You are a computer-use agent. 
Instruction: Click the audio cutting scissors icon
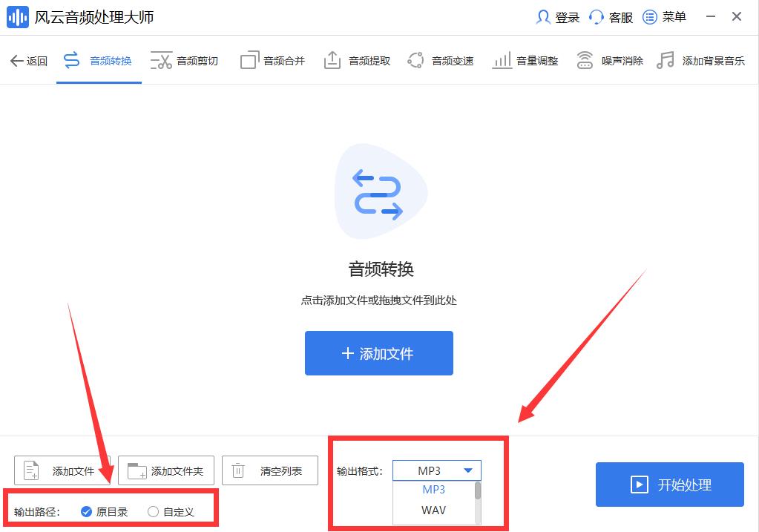pyautogui.click(x=161, y=61)
